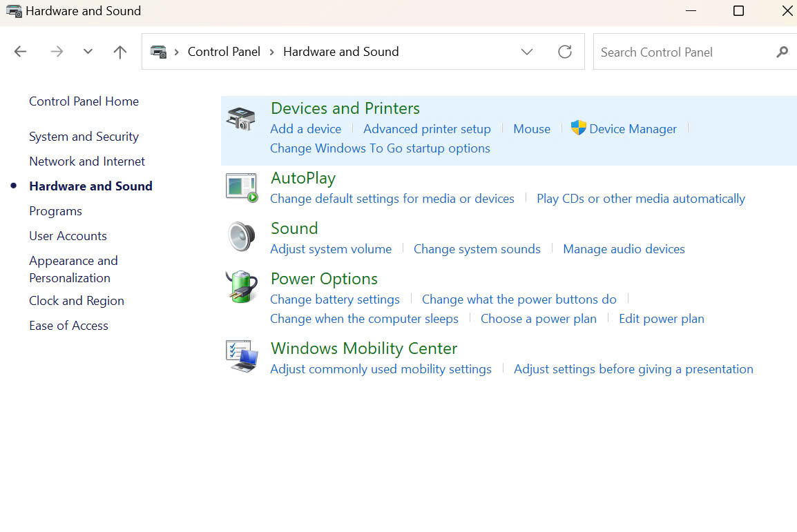Screen dimensions: 797x532
Task: Expand the address bar history dropdown
Action: click(x=527, y=52)
